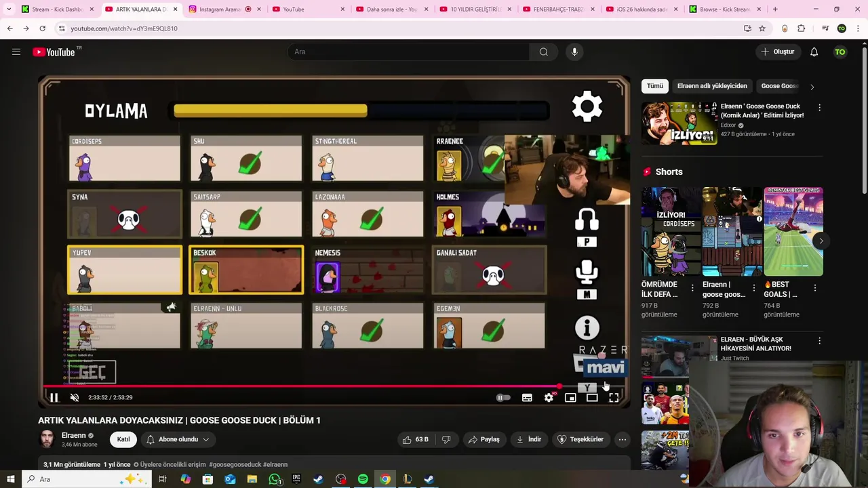The height and width of the screenshot is (488, 868).
Task: Toggle subtitles on the player
Action: pyautogui.click(x=527, y=398)
